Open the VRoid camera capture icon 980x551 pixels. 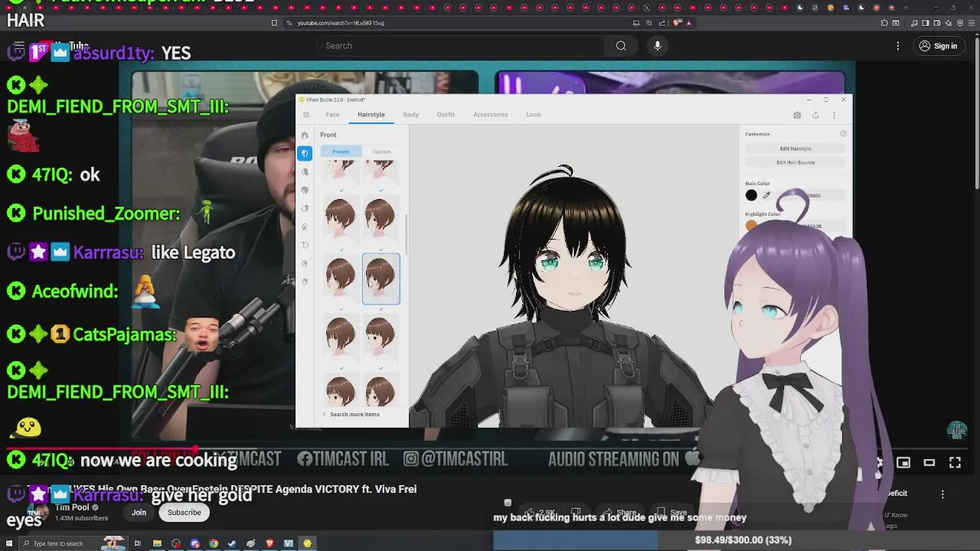797,115
